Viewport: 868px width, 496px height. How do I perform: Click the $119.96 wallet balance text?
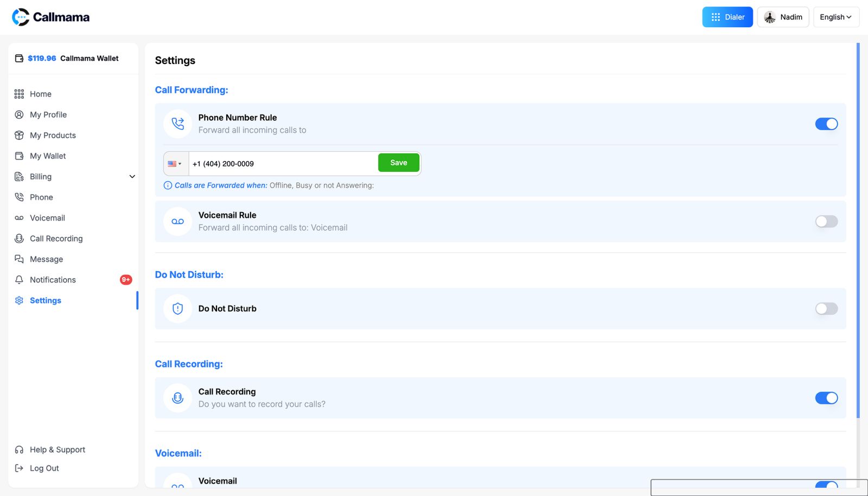coord(42,58)
